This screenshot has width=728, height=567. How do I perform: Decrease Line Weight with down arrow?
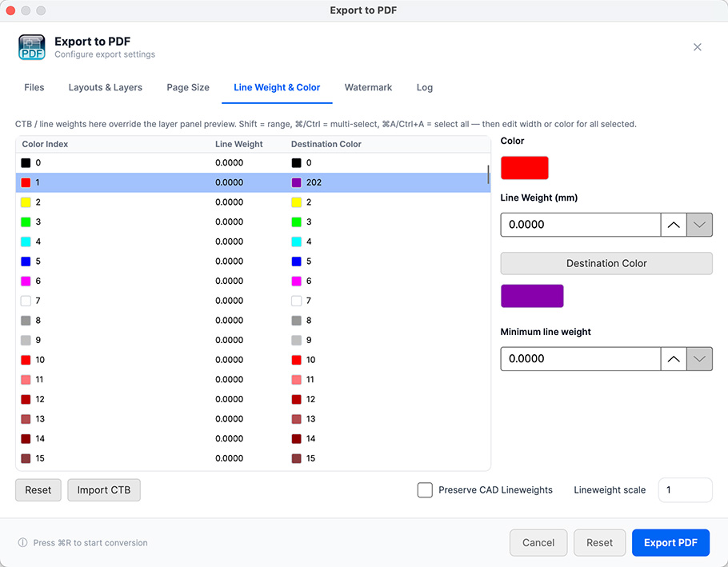tap(699, 225)
